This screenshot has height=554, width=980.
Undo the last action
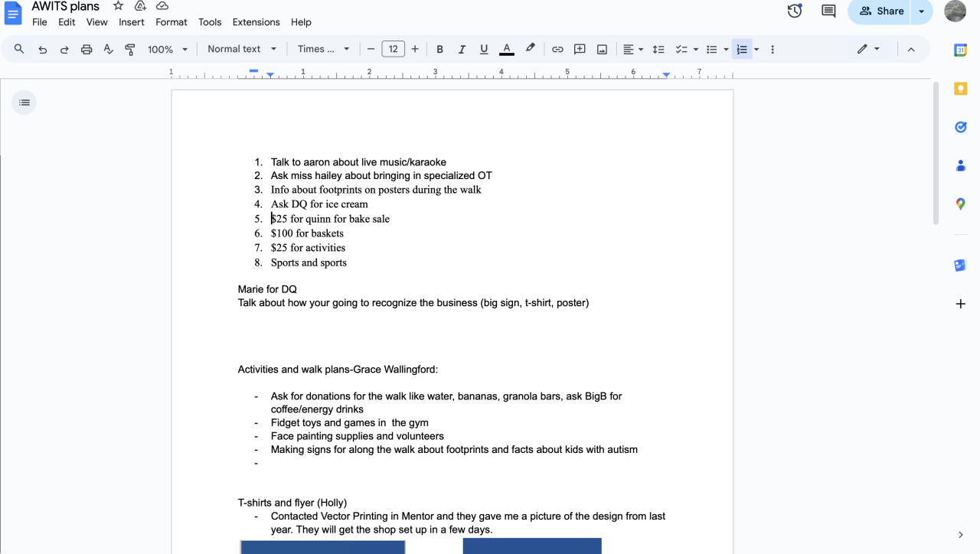42,49
